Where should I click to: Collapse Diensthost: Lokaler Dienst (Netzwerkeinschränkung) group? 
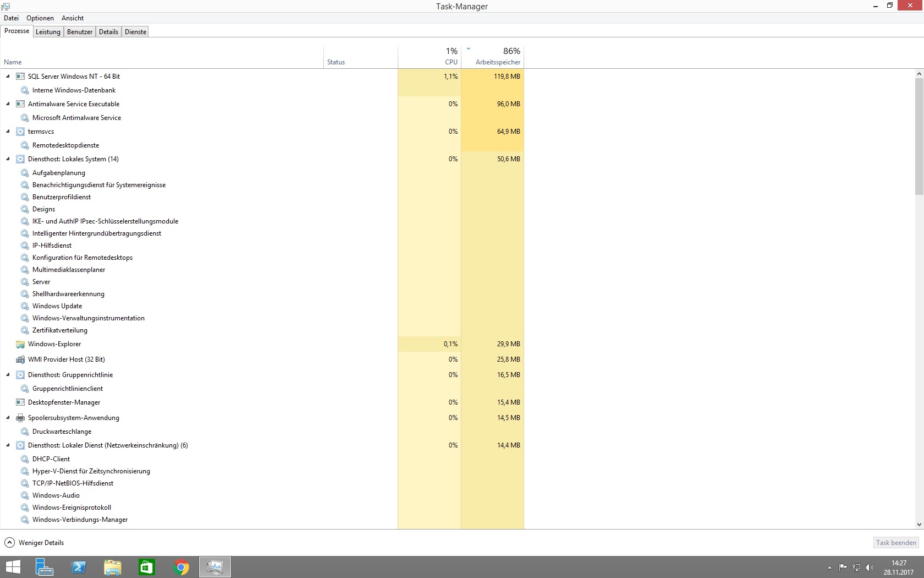coord(8,445)
